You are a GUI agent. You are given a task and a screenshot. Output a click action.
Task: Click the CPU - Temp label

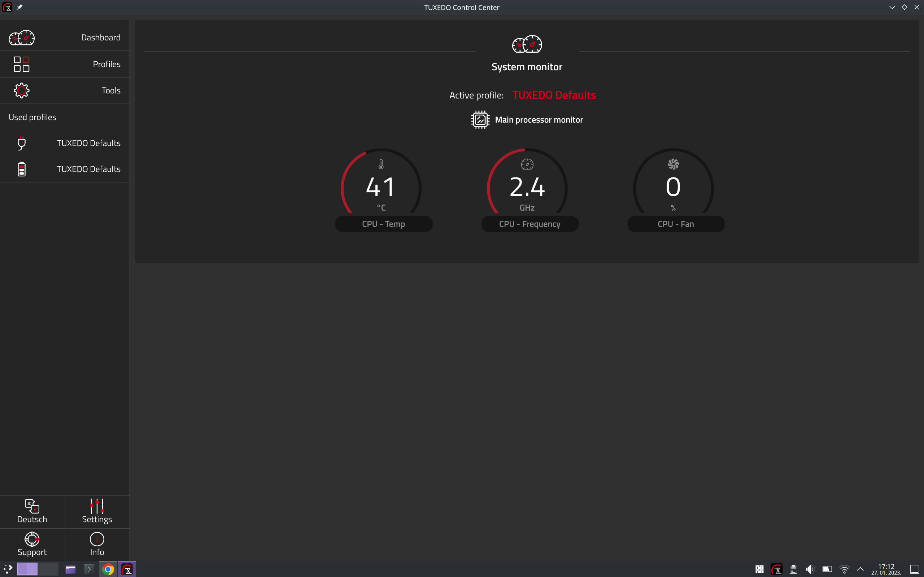(x=383, y=224)
